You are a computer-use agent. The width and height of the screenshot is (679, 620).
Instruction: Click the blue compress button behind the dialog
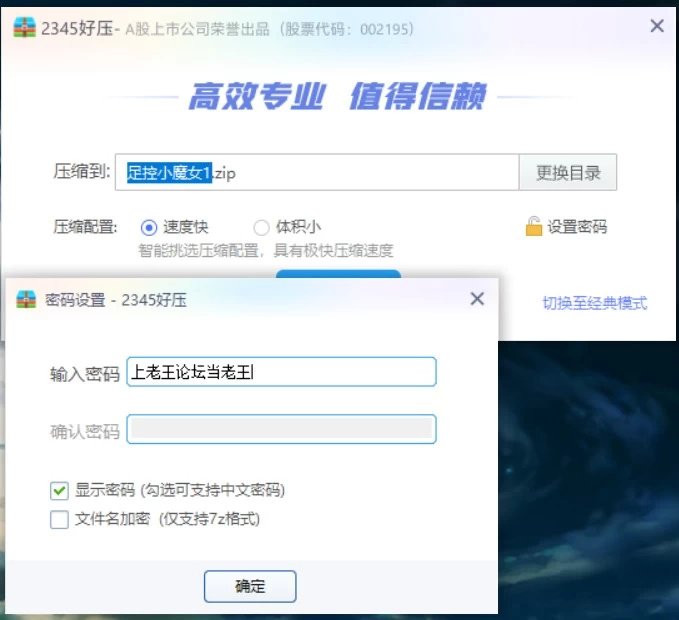[x=338, y=274]
